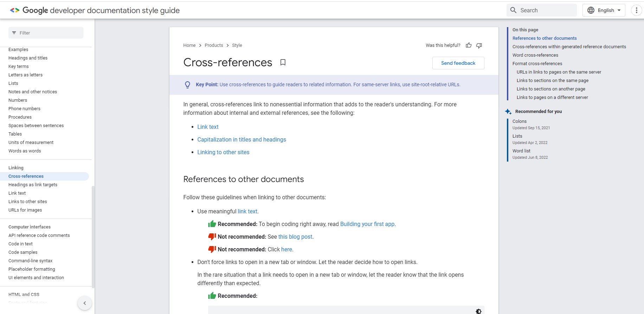The height and width of the screenshot is (314, 644).
Task: Click the left sidebar scrollbar
Action: click(93, 236)
